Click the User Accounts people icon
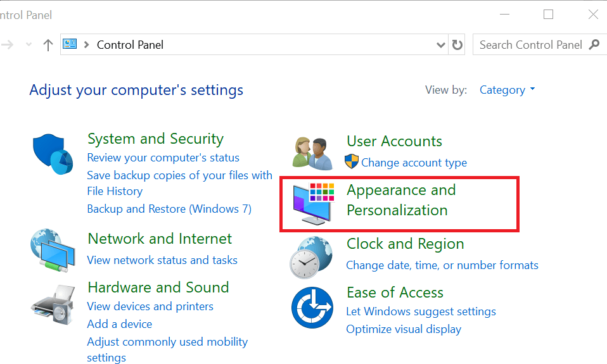Image resolution: width=607 pixels, height=364 pixels. (x=313, y=154)
